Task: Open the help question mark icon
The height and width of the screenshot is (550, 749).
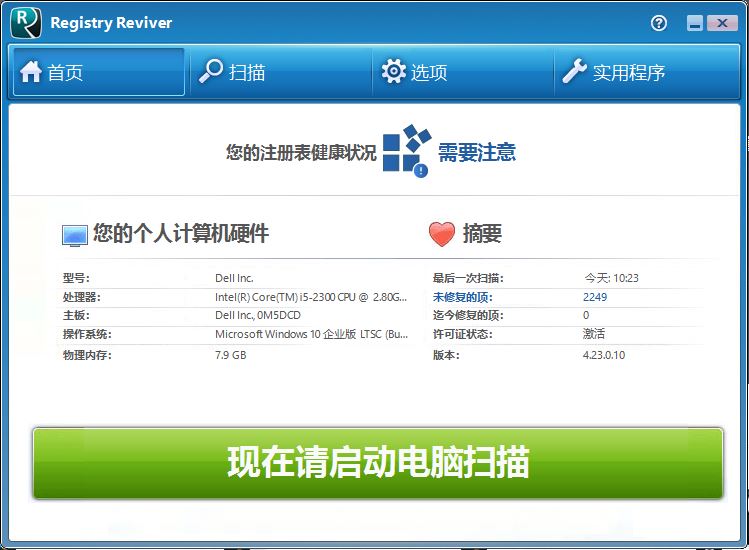Action: click(x=659, y=23)
